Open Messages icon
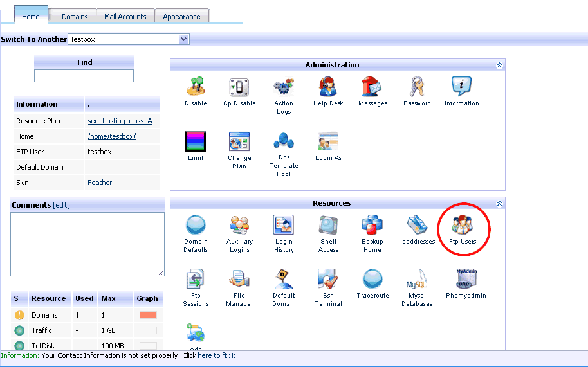Image resolution: width=588 pixels, height=367 pixels. click(372, 87)
